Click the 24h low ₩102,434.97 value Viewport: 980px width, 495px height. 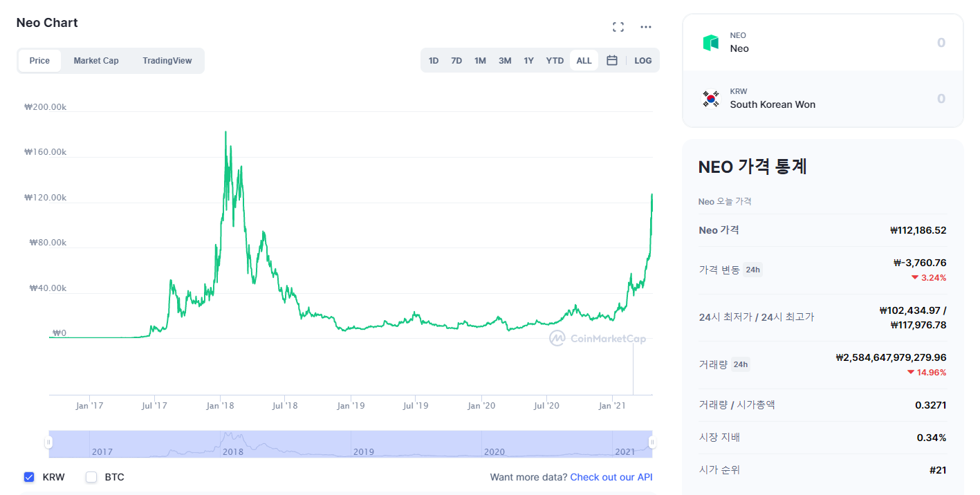tap(910, 310)
